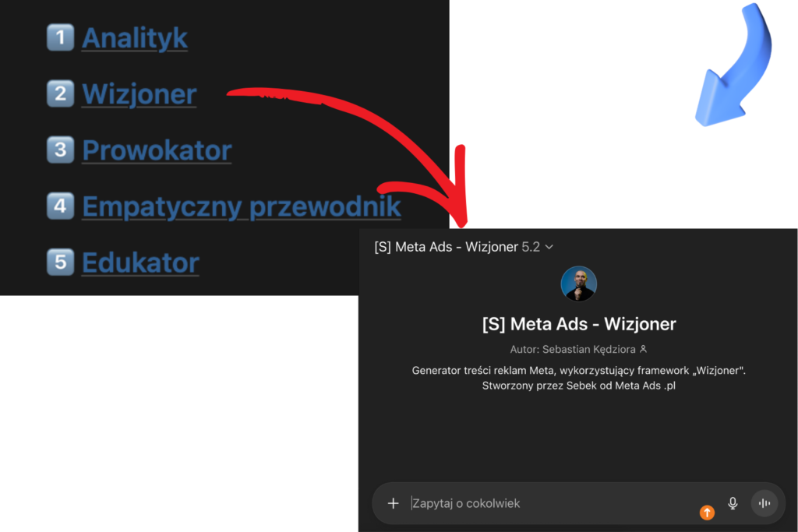Click the number 1 keycap emoji
The height and width of the screenshot is (532, 798).
pos(61,37)
